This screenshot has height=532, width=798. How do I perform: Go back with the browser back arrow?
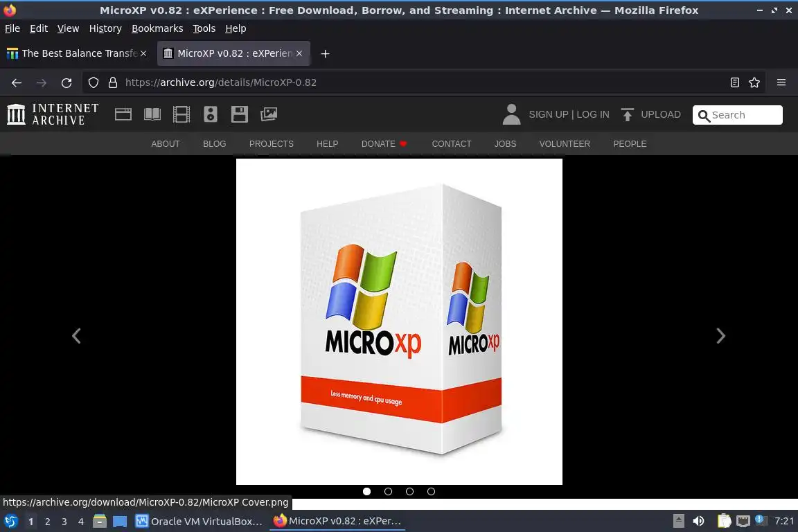tap(17, 82)
